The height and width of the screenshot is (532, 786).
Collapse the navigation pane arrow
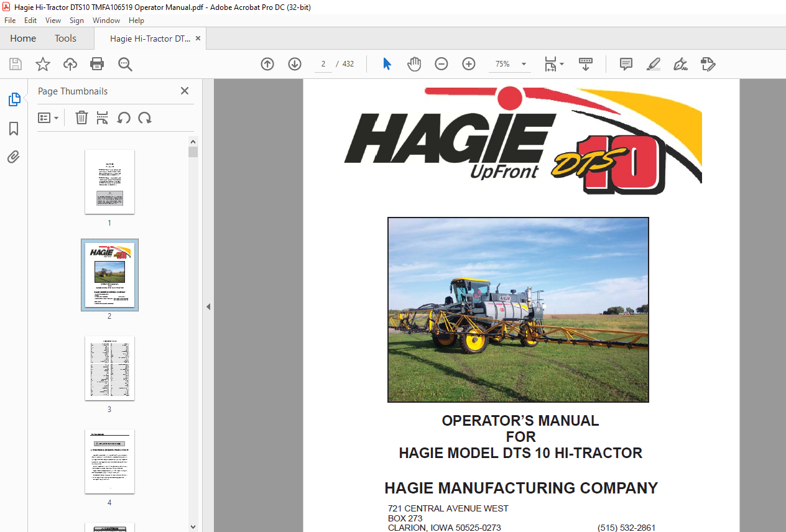pyautogui.click(x=208, y=306)
